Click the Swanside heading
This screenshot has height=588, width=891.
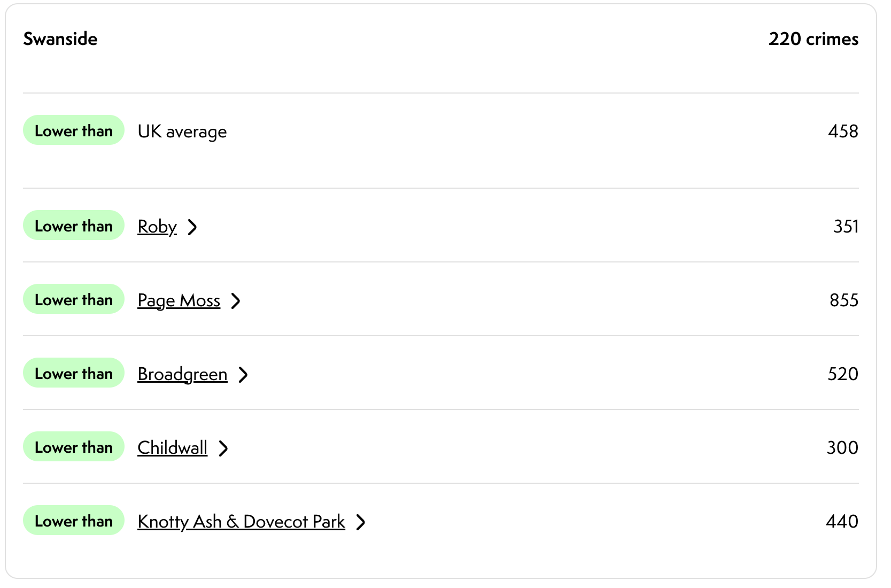pyautogui.click(x=60, y=39)
